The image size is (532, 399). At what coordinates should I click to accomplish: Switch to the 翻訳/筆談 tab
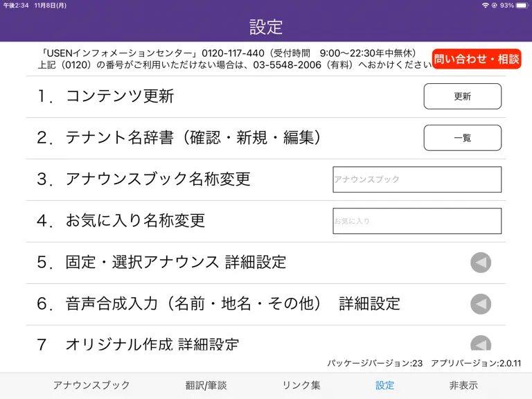click(206, 385)
